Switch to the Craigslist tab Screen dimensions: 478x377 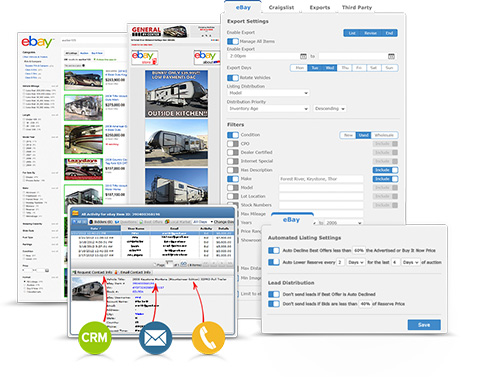click(x=281, y=7)
